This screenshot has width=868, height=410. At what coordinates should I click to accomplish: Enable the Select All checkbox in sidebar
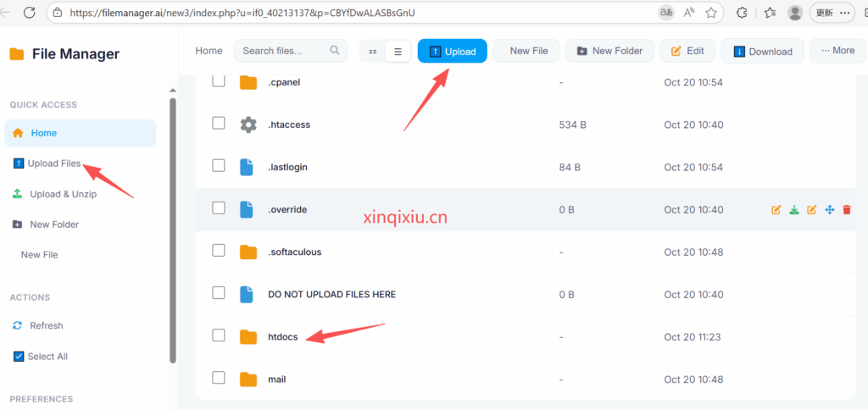(19, 357)
